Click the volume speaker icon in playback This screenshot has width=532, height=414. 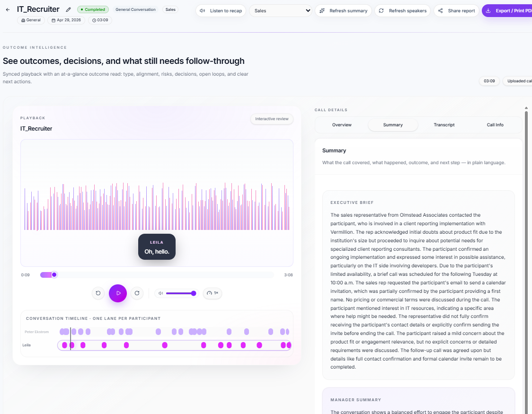pos(161,293)
